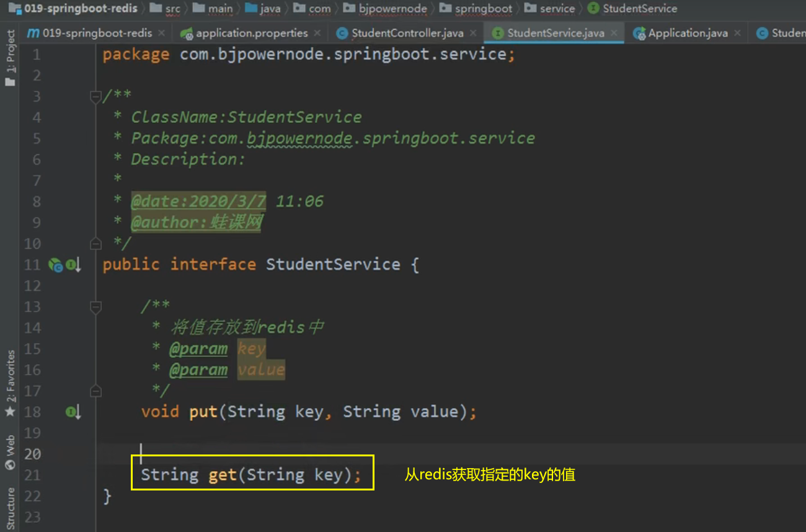Click the StudentService.java interface icon

[x=497, y=33]
